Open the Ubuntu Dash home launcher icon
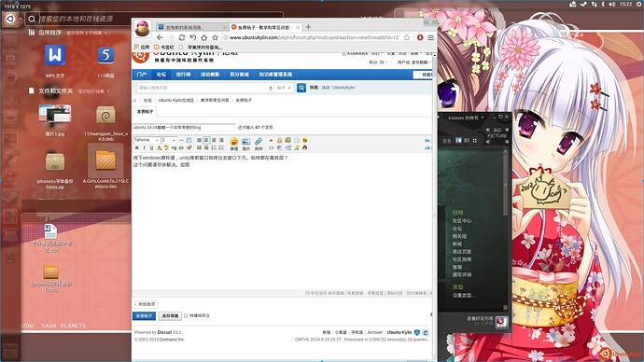Viewport: 644px width, 362px height. (10, 19)
